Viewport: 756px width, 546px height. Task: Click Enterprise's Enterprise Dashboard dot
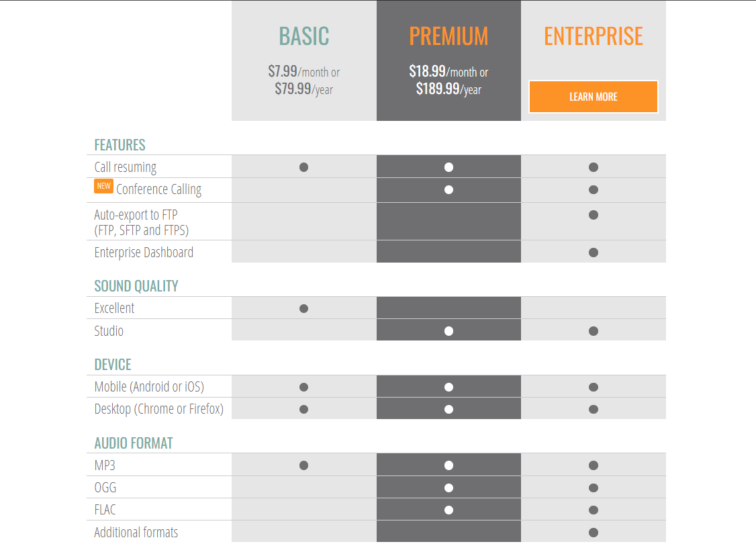click(x=593, y=253)
